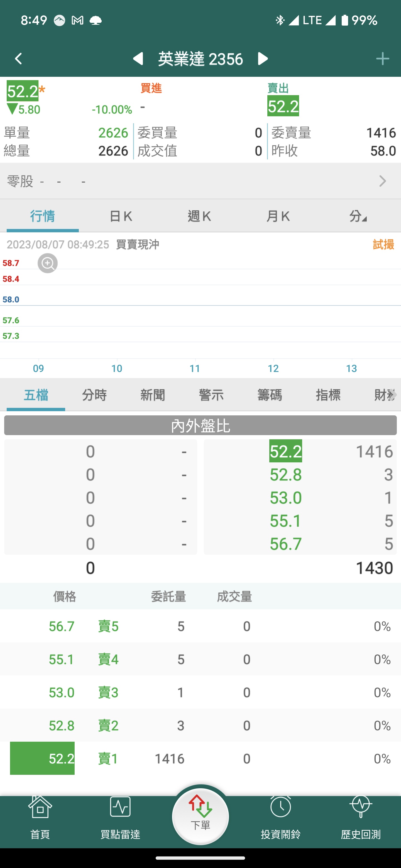Image resolution: width=401 pixels, height=868 pixels.
Task: Tap the 昨收 58.0 value
Action: click(x=383, y=151)
